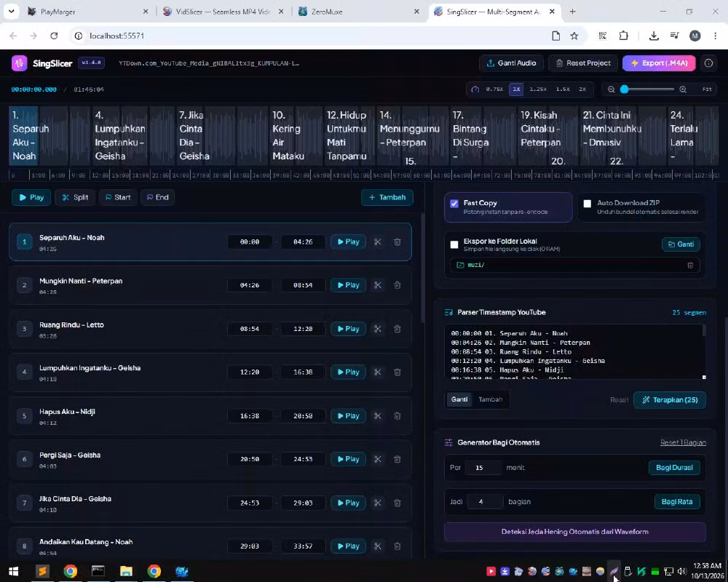728x582 pixels.
Task: Switch to the ZeroMuxe browser tab
Action: click(357, 12)
